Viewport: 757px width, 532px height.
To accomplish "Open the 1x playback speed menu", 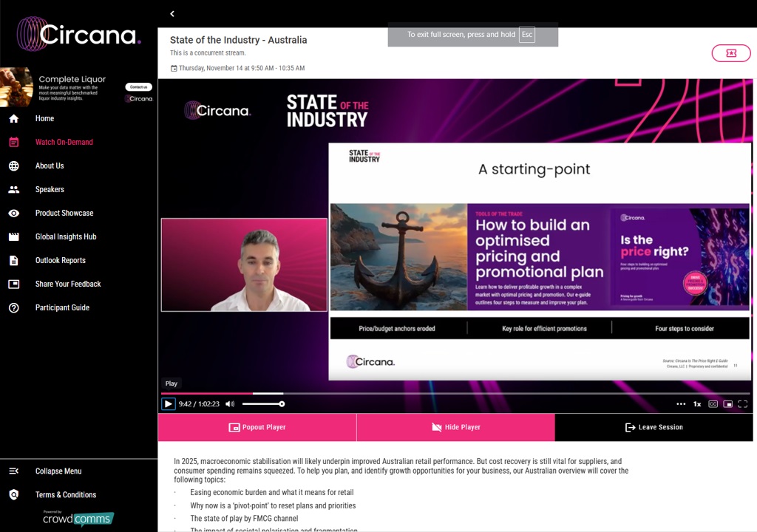I will tap(697, 404).
